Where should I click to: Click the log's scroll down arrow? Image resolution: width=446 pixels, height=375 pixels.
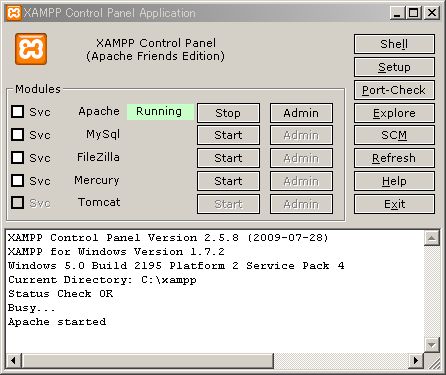432,345
